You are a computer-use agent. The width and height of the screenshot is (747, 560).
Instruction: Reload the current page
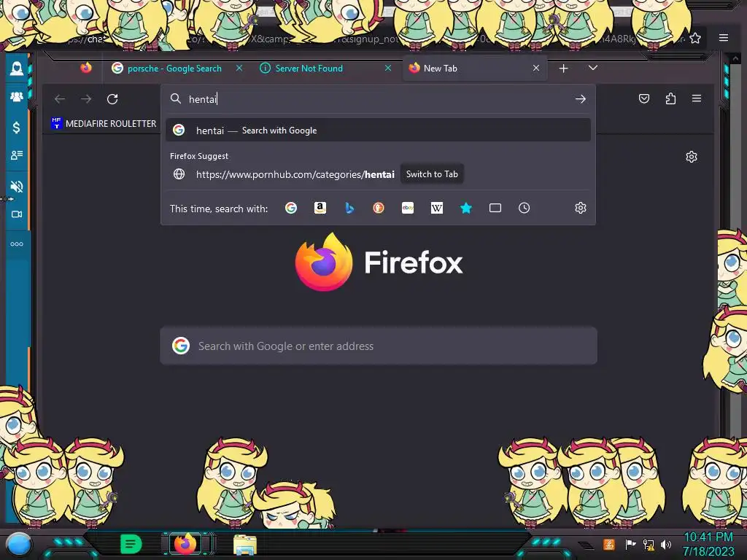(112, 99)
